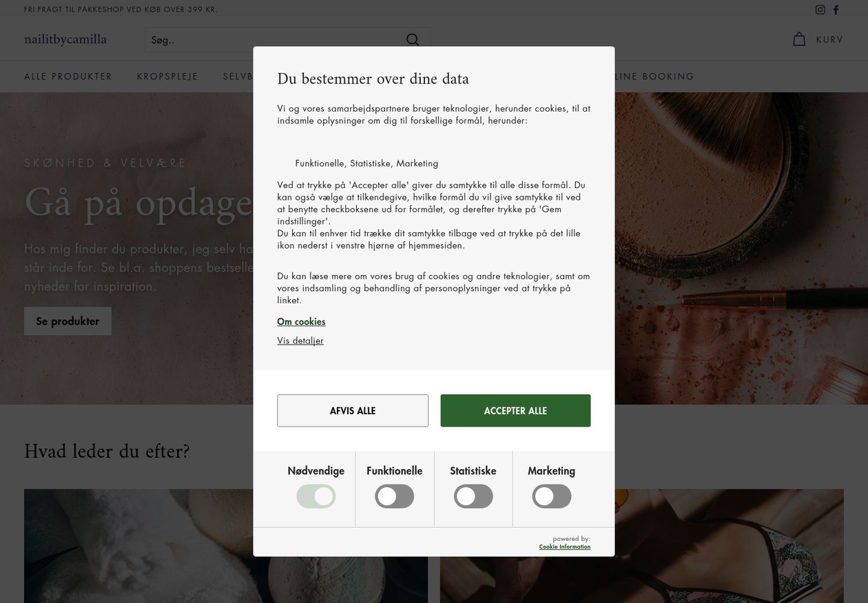Toggle the Nødvendige cookies switch

pyautogui.click(x=316, y=496)
